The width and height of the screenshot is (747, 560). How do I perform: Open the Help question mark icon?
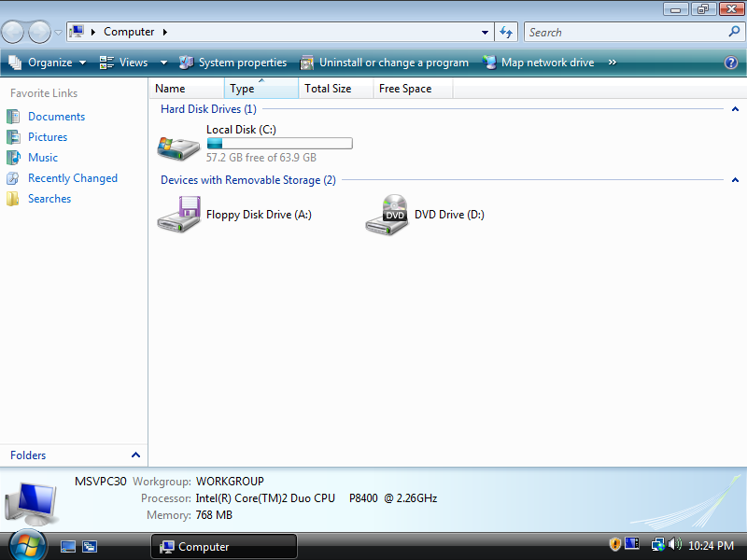coord(731,63)
